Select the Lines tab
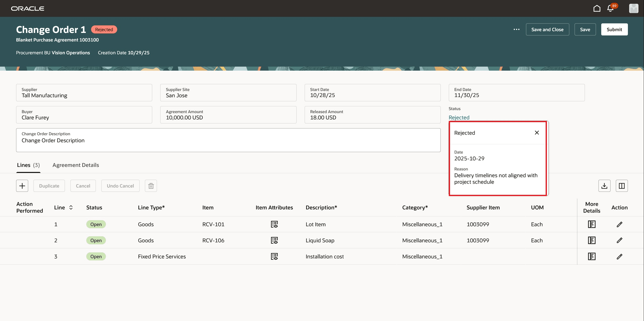This screenshot has height=321, width=644. [x=28, y=165]
